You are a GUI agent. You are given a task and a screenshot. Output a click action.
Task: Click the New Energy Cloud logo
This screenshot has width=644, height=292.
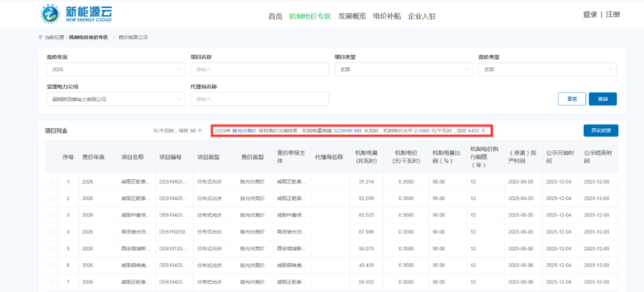point(76,14)
